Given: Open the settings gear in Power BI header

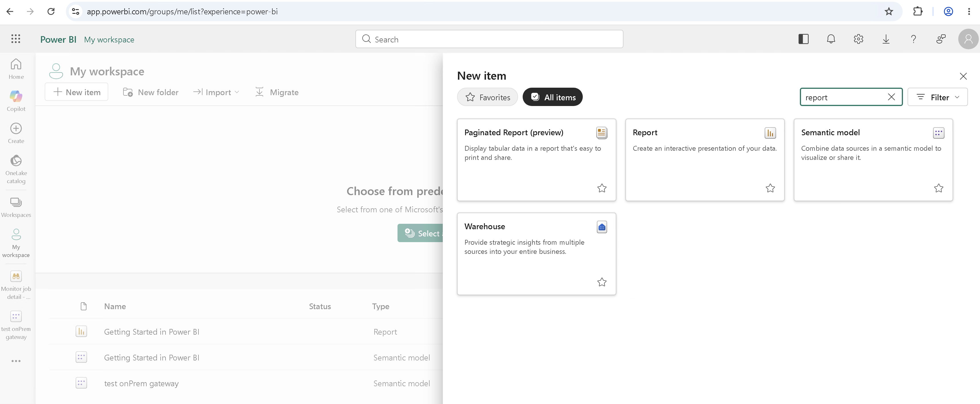Looking at the screenshot, I should pyautogui.click(x=858, y=39).
